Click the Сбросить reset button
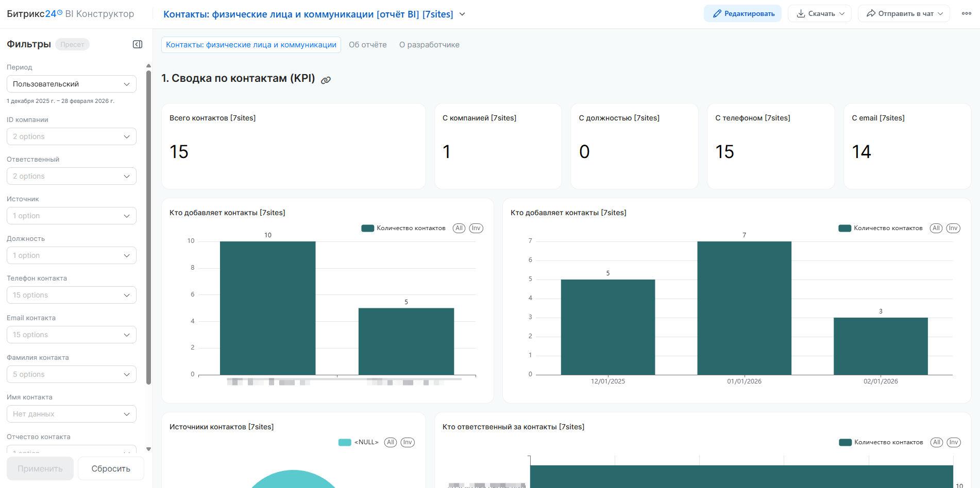The image size is (980, 488). click(x=111, y=468)
